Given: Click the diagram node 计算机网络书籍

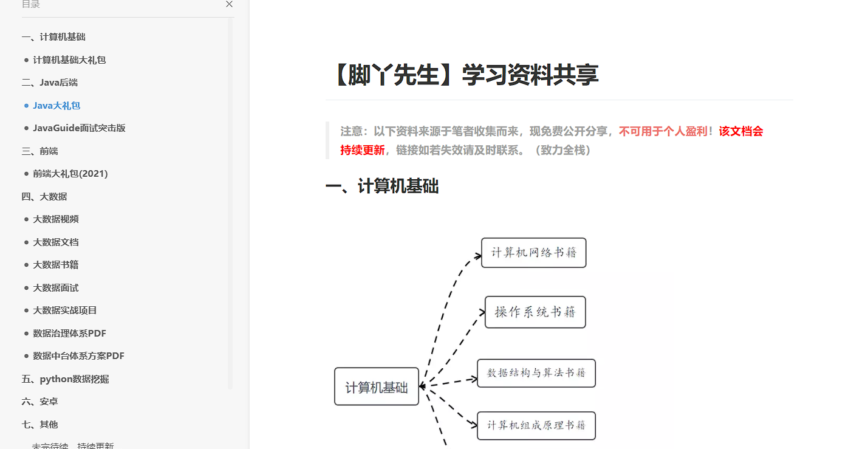Looking at the screenshot, I should click(x=534, y=253).
